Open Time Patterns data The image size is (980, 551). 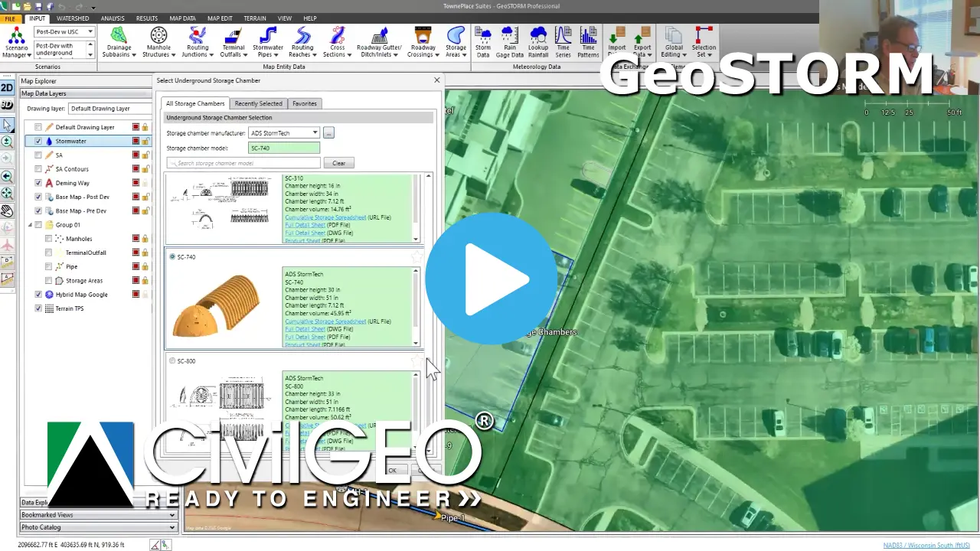tap(589, 43)
